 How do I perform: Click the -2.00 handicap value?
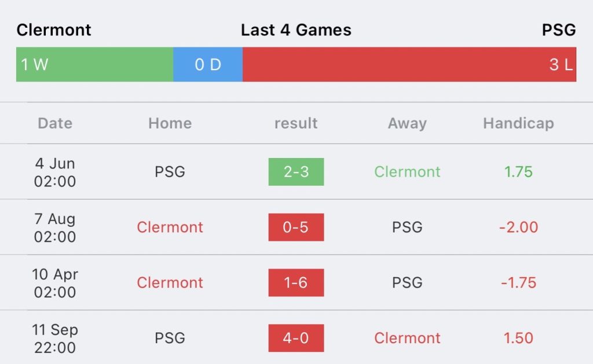coord(518,227)
